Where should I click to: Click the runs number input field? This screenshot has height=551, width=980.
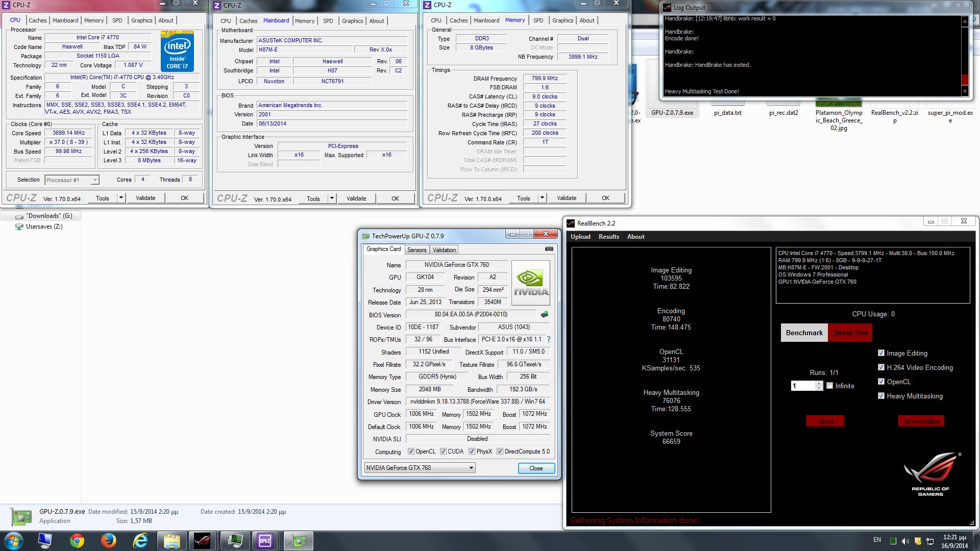tap(803, 386)
